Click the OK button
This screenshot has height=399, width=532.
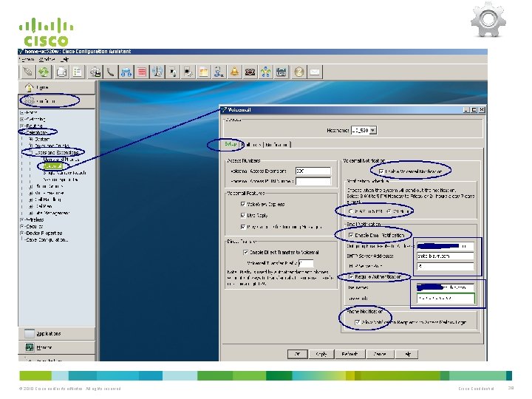click(298, 354)
